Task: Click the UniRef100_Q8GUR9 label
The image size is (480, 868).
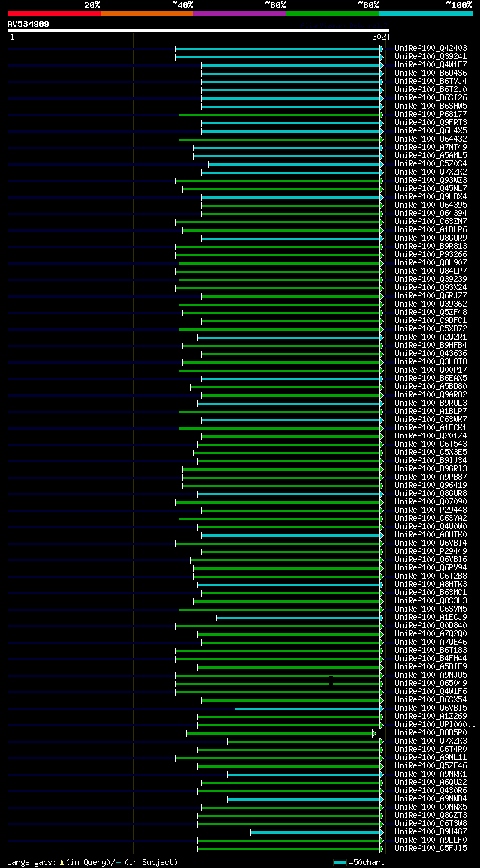Action: pyautogui.click(x=430, y=238)
